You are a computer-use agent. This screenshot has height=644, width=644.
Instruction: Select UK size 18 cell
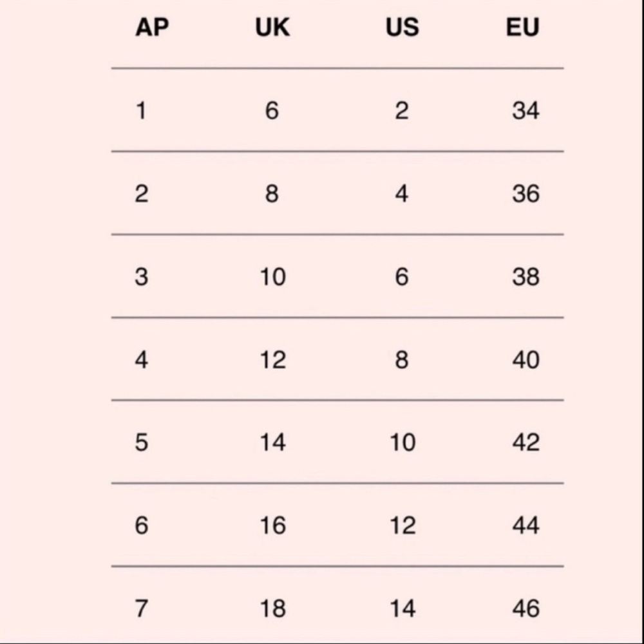coord(273,609)
